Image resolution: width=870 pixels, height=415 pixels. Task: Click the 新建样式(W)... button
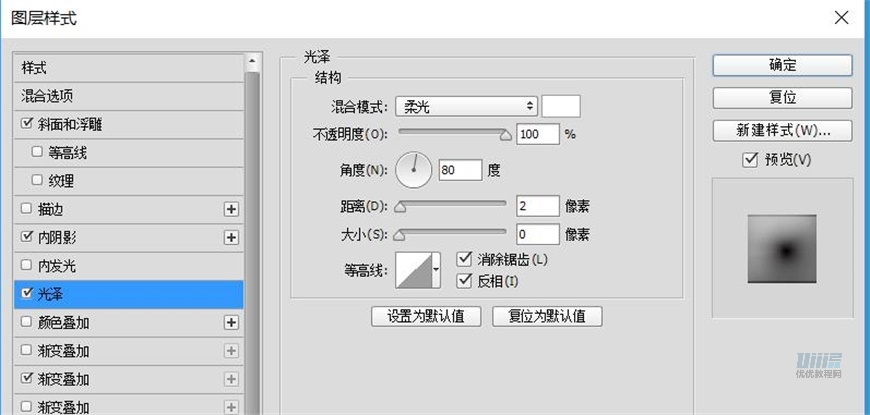pos(782,131)
